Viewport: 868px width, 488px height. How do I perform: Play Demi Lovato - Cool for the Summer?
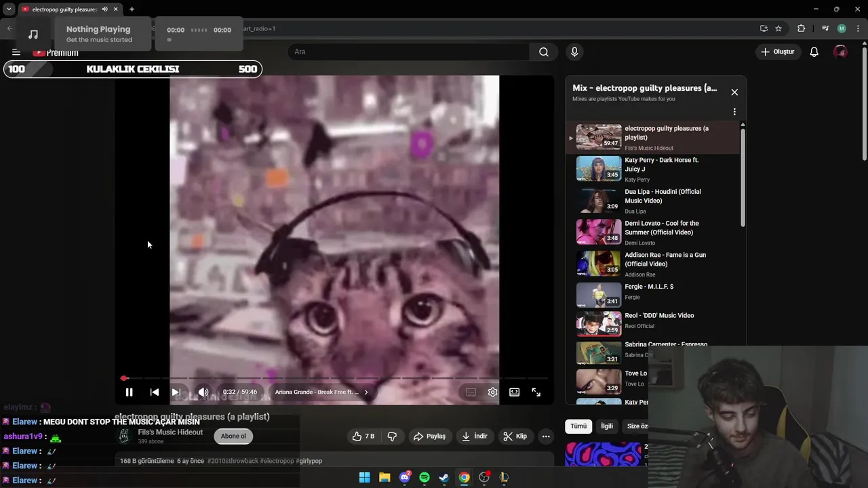pyautogui.click(x=652, y=232)
